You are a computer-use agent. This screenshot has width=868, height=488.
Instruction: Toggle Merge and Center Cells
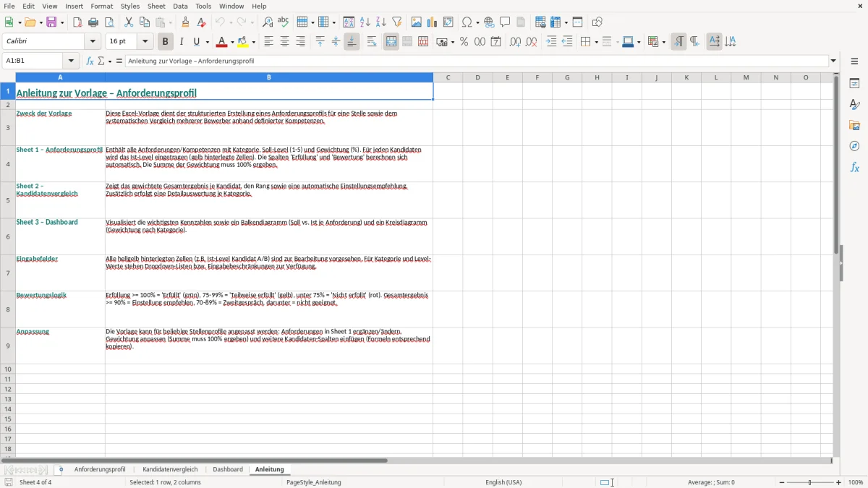391,42
